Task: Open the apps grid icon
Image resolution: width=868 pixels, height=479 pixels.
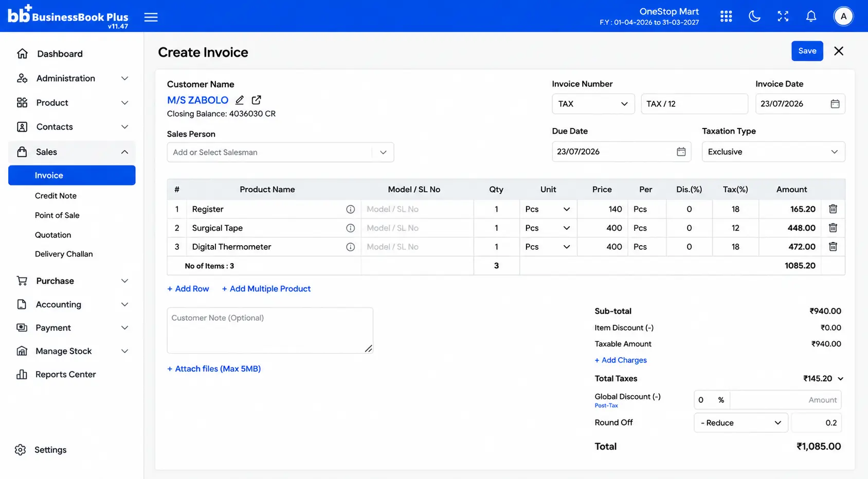Action: tap(726, 16)
